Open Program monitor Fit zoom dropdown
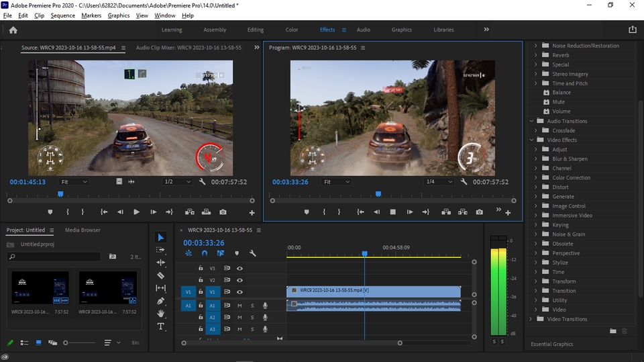644x362 pixels. coord(336,182)
